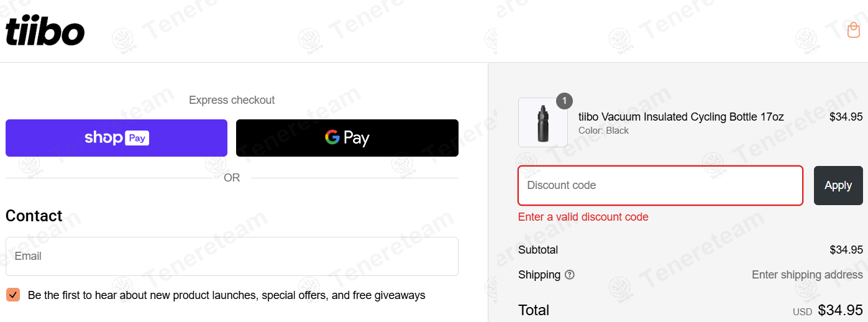Pay with Shop Pay express checkout
Viewport: 868px width, 322px height.
(x=116, y=137)
